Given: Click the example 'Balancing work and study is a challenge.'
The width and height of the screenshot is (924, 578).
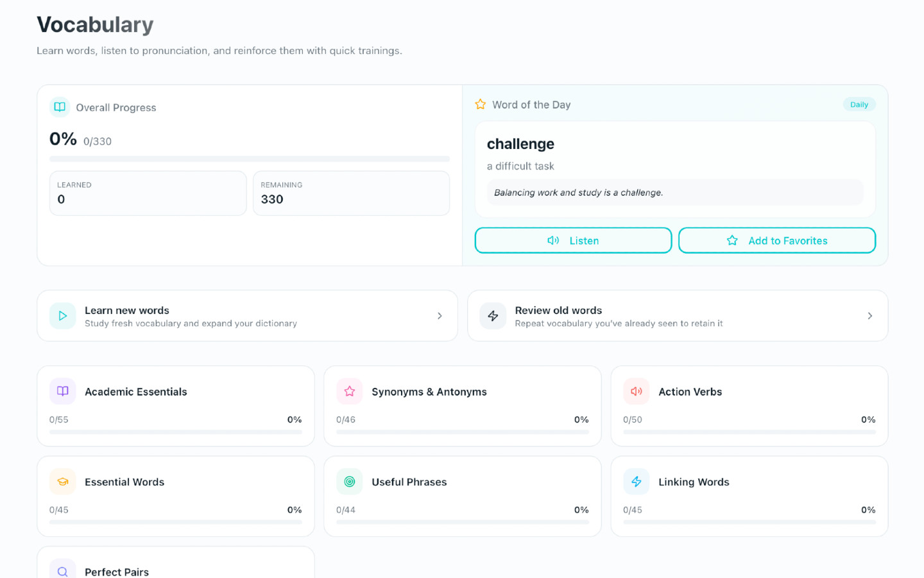Looking at the screenshot, I should coord(578,193).
